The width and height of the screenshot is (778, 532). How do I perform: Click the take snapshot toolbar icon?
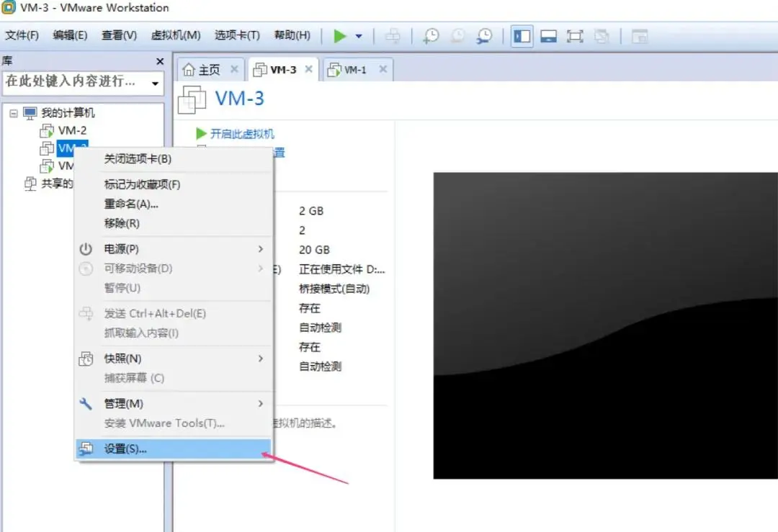click(x=431, y=36)
